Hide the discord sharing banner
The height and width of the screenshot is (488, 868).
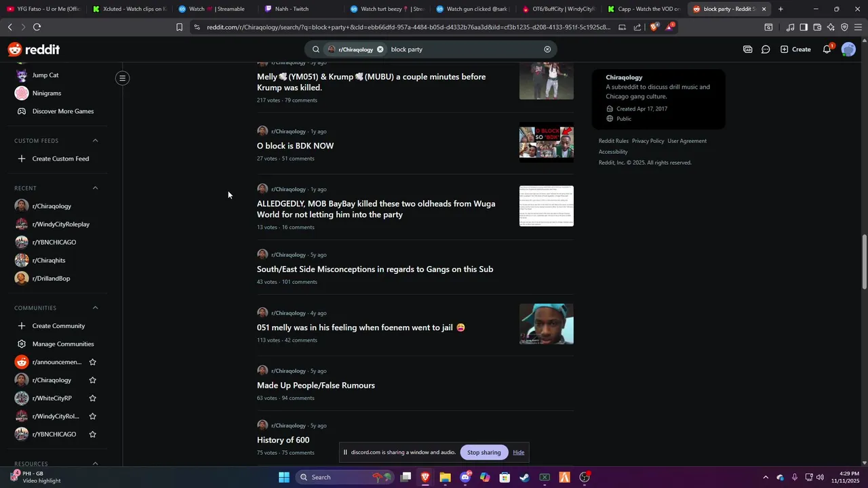click(518, 452)
